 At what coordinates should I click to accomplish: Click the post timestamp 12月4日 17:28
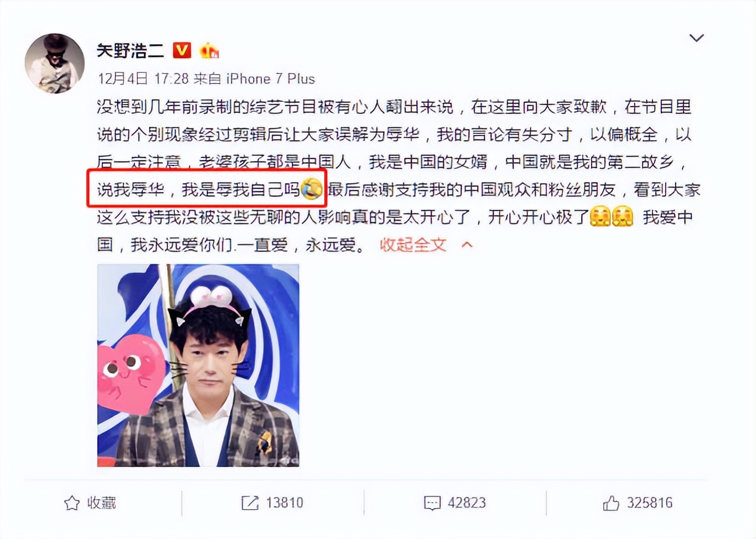coord(143,79)
